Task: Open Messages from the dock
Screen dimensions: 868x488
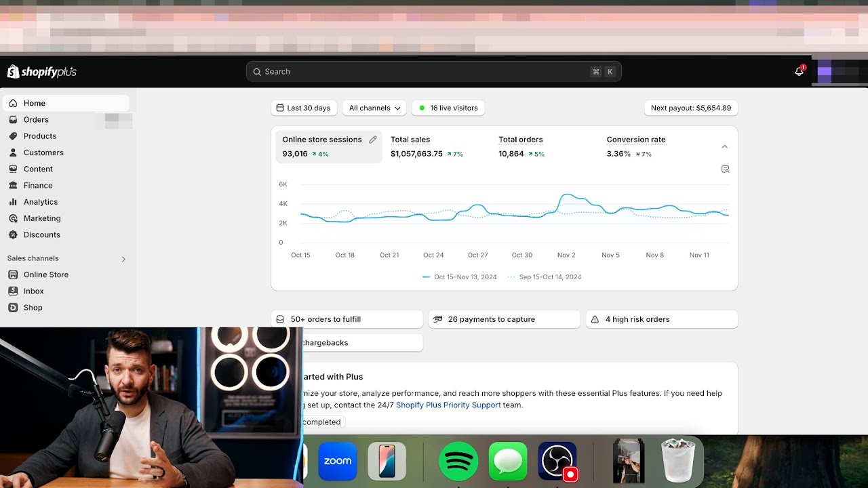Action: click(508, 461)
